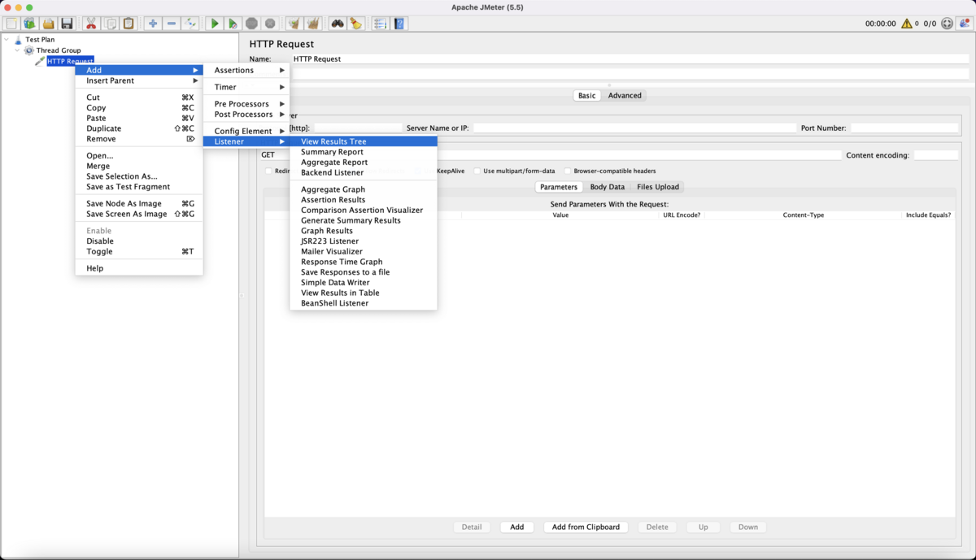Click the remote engines icon next to 0/0
976x560 pixels.
(x=947, y=24)
